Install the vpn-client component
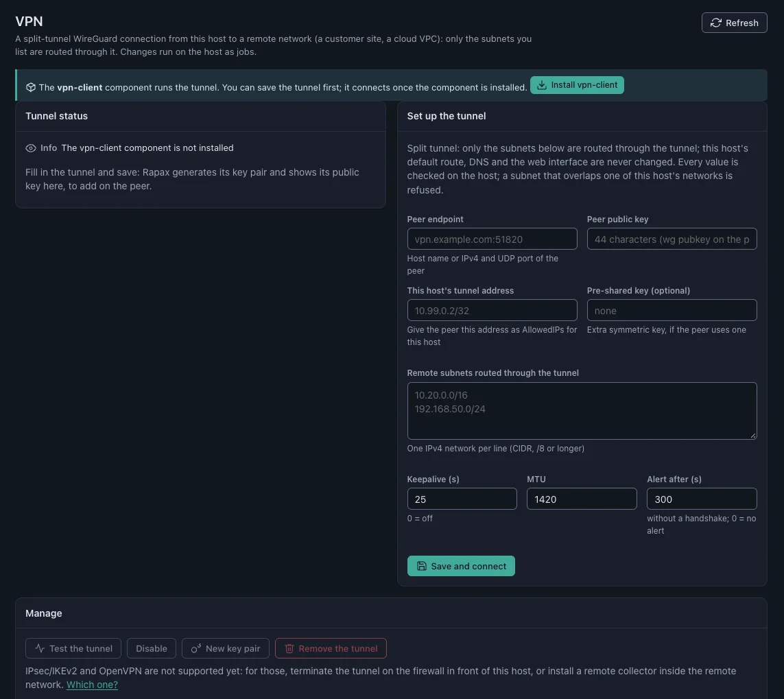The width and height of the screenshot is (784, 699). (576, 85)
